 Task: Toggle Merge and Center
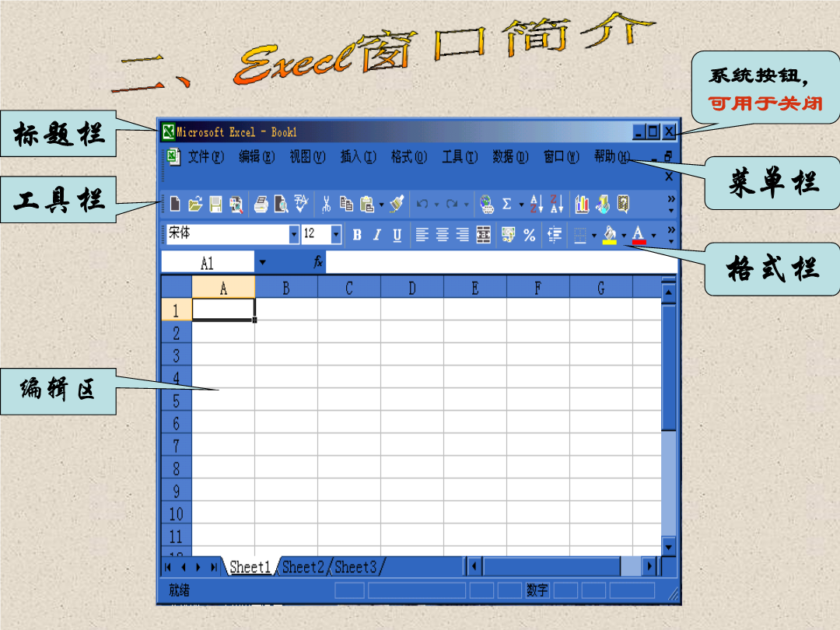(x=483, y=235)
